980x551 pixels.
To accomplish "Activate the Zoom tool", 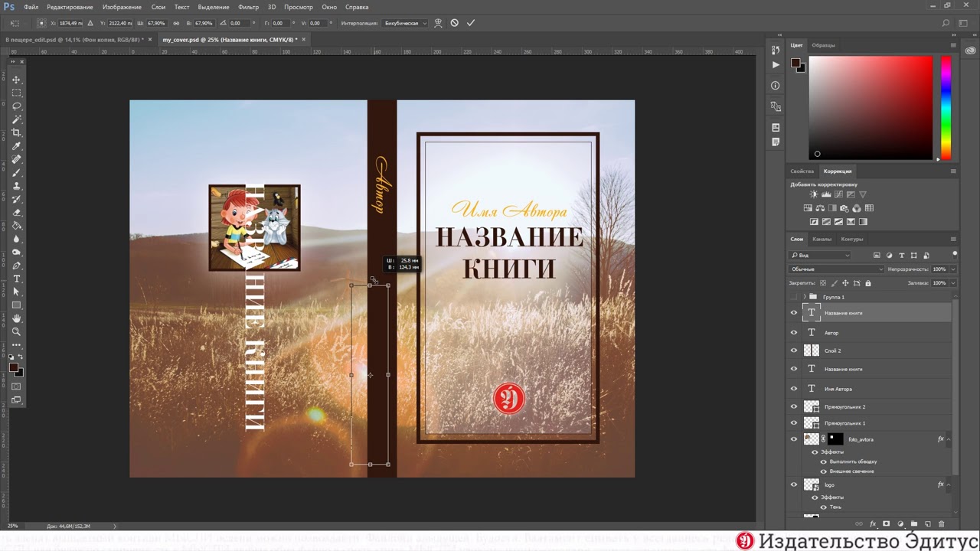I will [16, 331].
